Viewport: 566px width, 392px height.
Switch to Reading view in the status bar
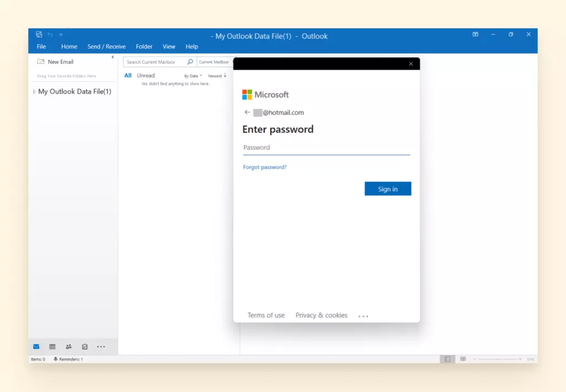point(463,359)
